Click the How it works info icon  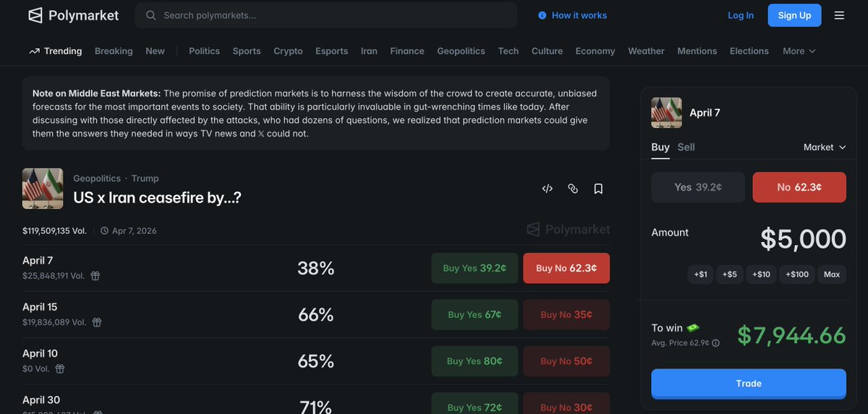coord(542,15)
